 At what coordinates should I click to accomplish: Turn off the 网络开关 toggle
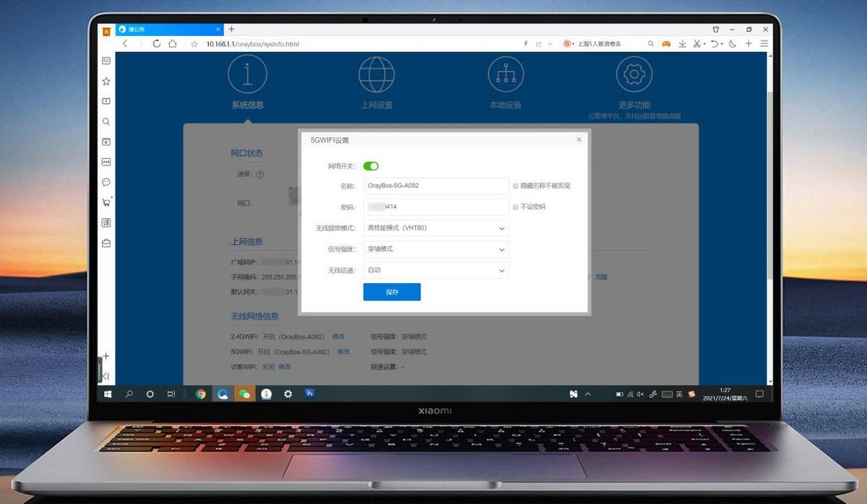[371, 166]
